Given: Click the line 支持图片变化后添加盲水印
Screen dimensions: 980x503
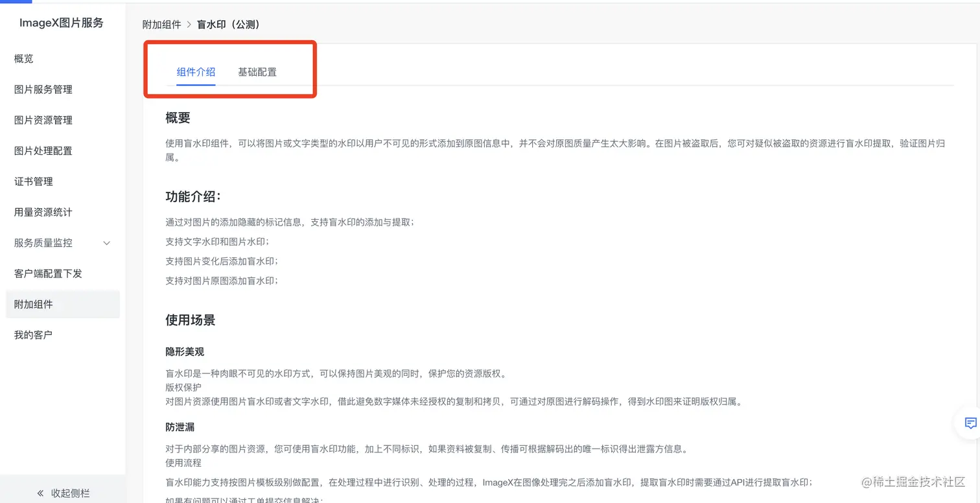Looking at the screenshot, I should pyautogui.click(x=222, y=261).
